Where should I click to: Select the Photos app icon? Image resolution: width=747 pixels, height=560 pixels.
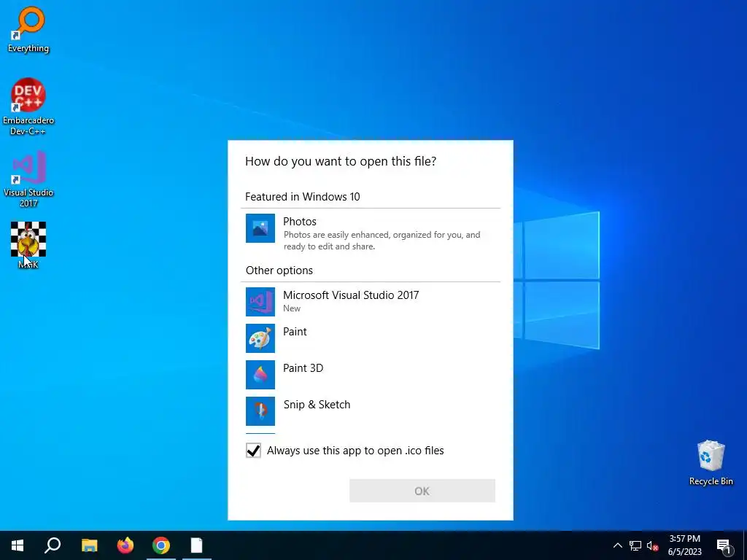point(260,228)
